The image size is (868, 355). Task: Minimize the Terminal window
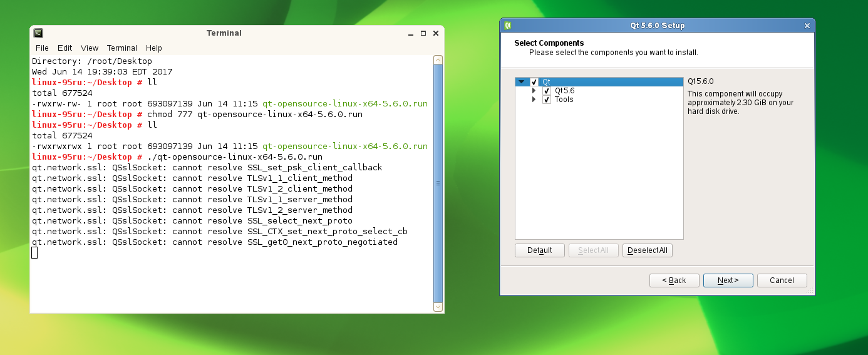coord(411,33)
